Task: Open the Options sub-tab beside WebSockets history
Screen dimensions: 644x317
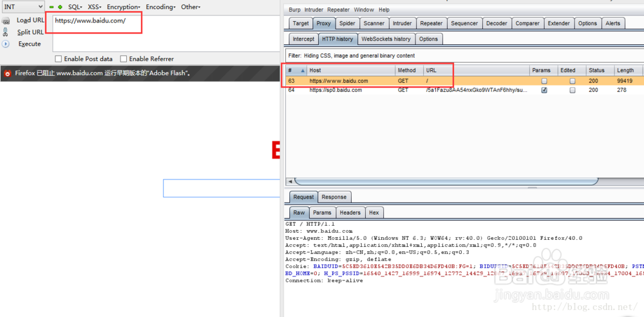Action: pos(428,39)
